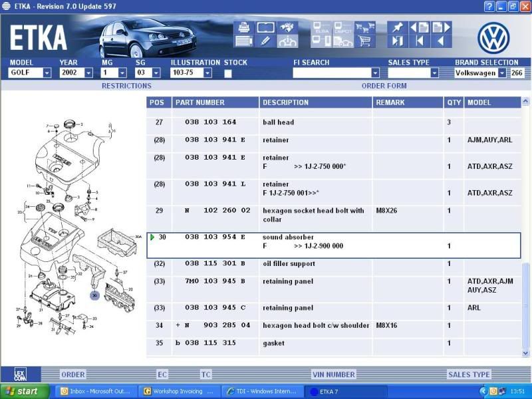Click the VIN NUMBER button
This screenshot has width=532, height=399.
334,374
